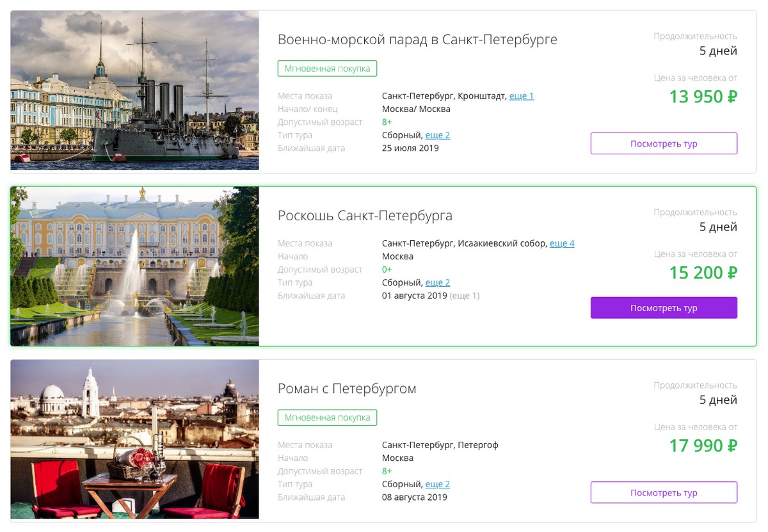Expand "еще 4" after Исаакиевский собор
Image resolution: width=768 pixels, height=532 pixels.
(562, 243)
